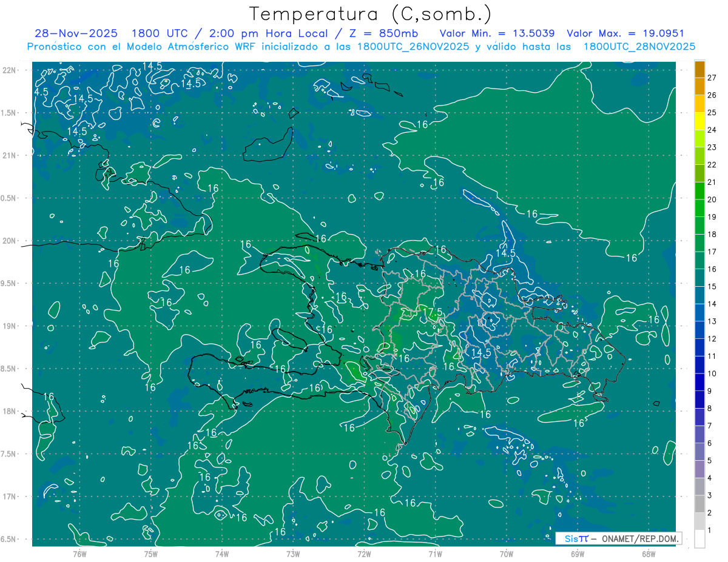
Task: Click the '1800UTC_28NOV2025' validity time
Action: 639,47
